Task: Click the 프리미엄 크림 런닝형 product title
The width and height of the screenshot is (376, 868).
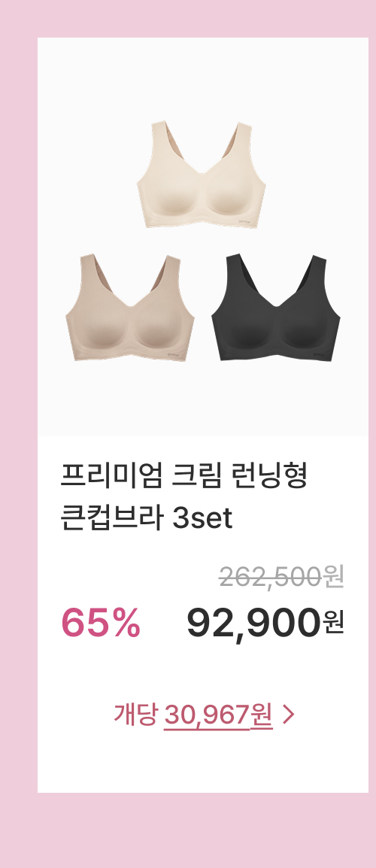Action: [x=183, y=477]
